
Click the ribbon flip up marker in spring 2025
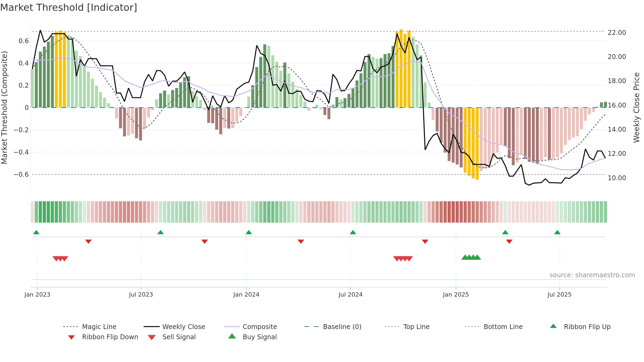click(x=505, y=232)
